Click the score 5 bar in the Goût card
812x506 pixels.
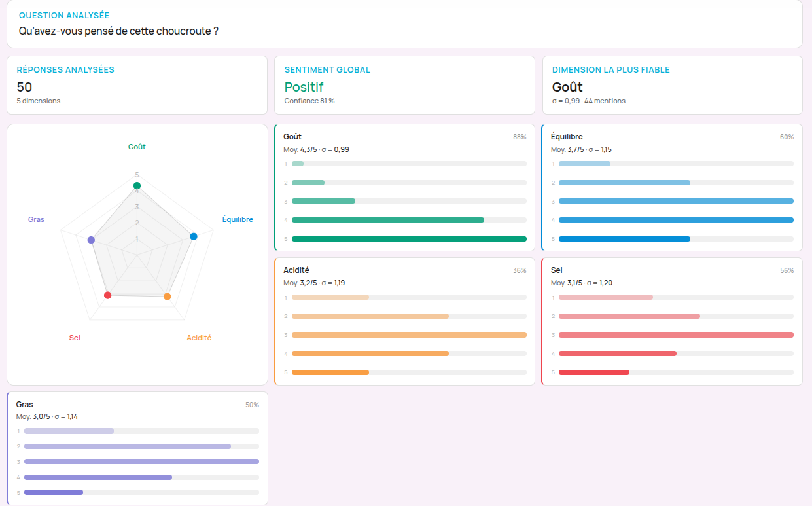pos(409,239)
